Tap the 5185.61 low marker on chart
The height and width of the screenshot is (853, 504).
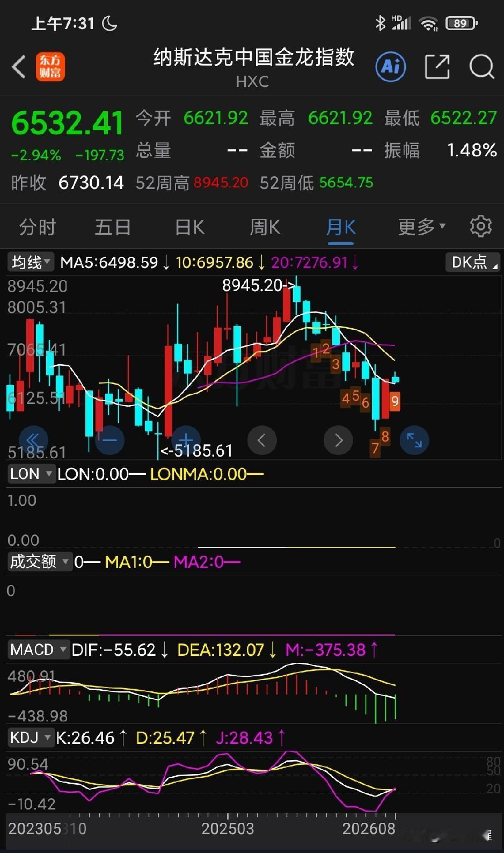click(x=196, y=450)
